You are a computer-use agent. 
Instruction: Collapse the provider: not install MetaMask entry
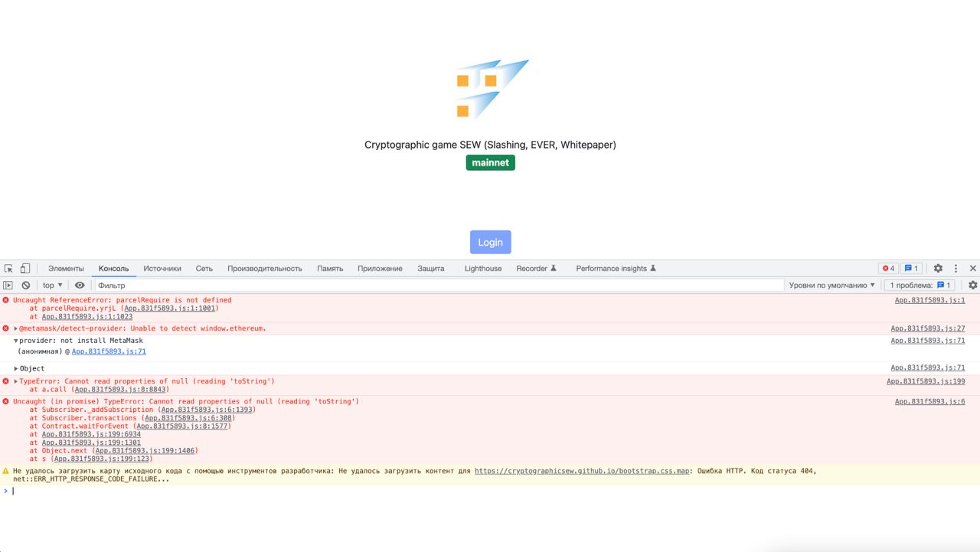pos(16,341)
